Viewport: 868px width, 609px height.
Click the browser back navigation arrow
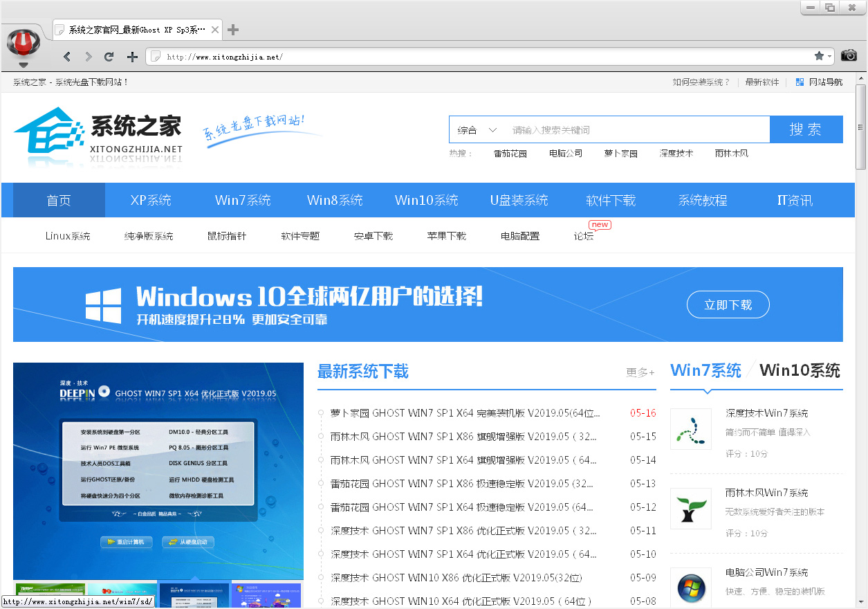click(x=66, y=57)
